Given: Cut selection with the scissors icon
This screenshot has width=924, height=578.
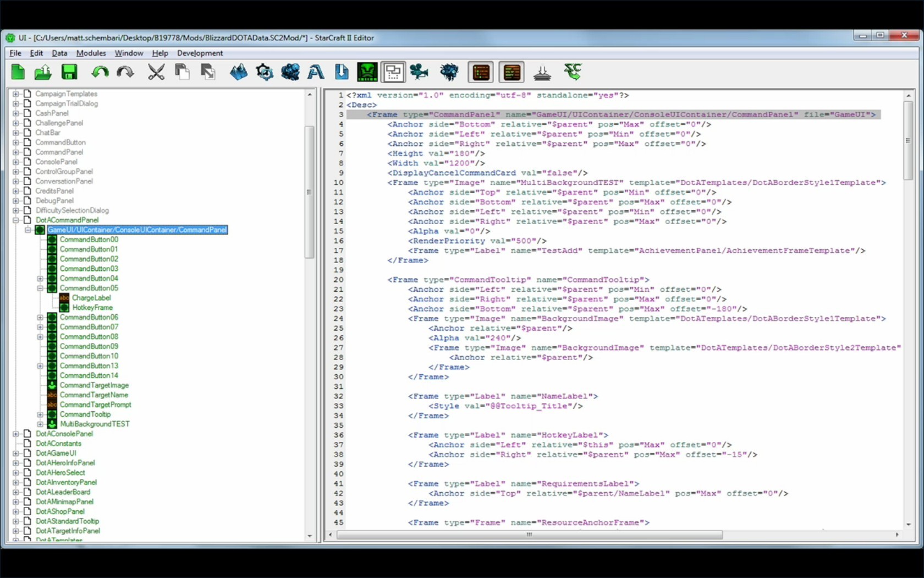Looking at the screenshot, I should click(x=156, y=72).
